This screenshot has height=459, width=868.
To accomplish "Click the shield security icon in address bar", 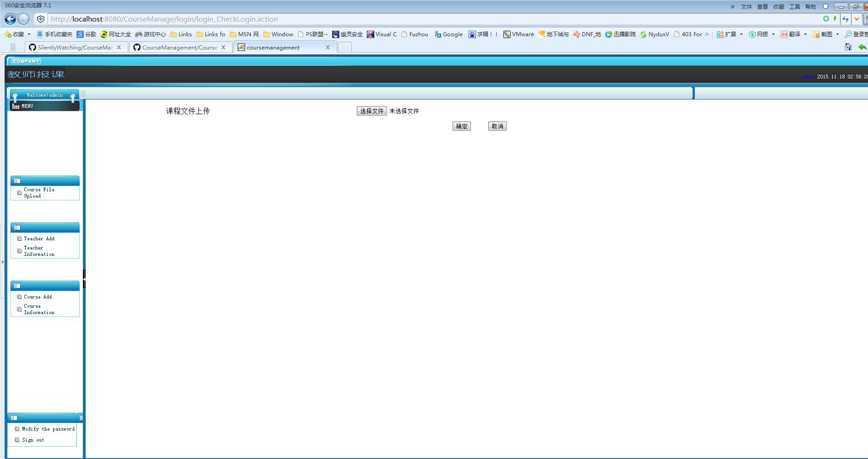I will (x=41, y=19).
